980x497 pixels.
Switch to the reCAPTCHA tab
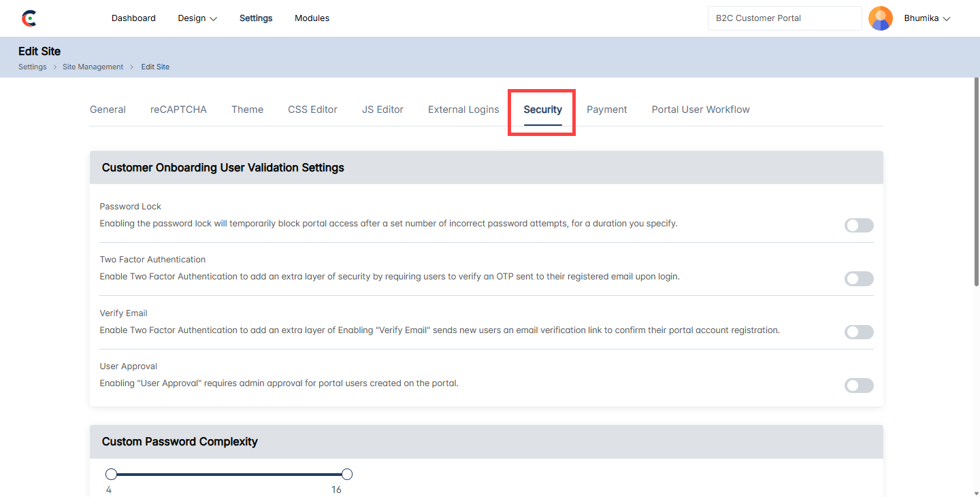point(178,109)
